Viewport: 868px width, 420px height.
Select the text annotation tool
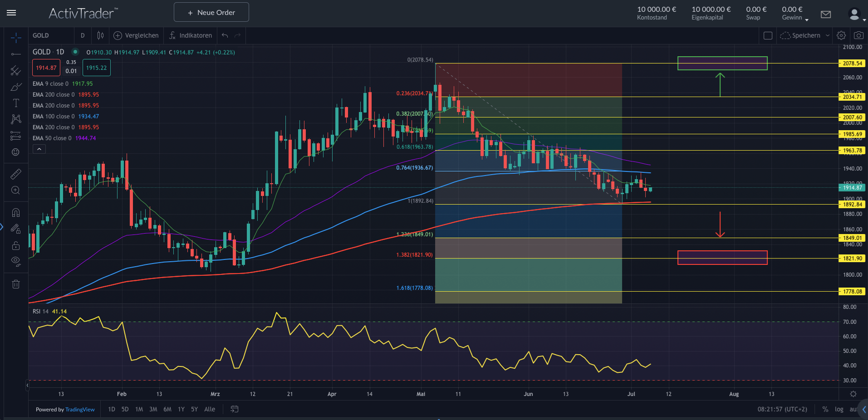click(16, 103)
